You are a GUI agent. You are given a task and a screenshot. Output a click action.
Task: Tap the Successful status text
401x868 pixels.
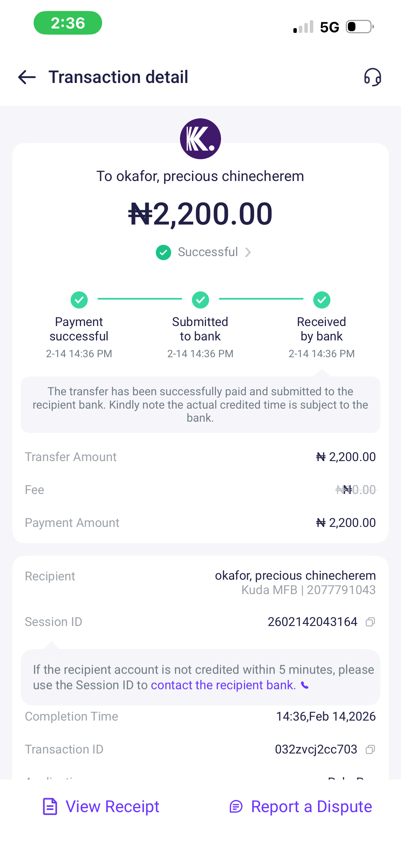click(x=208, y=252)
